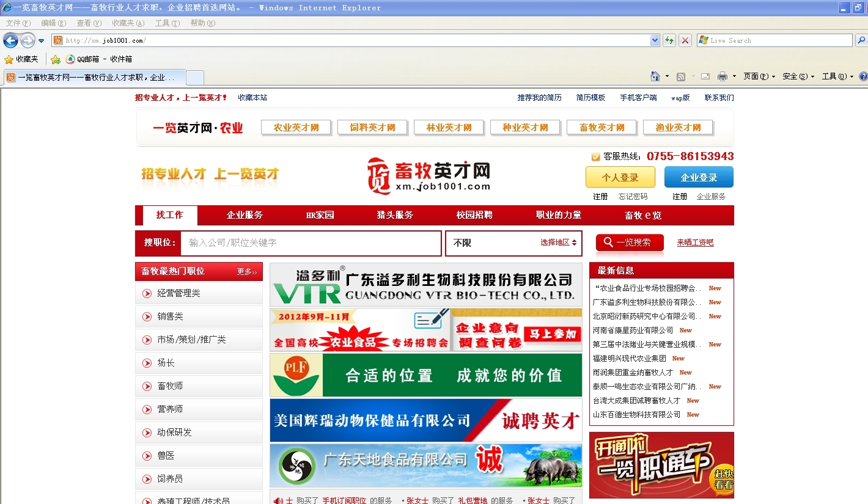Click the Refresh page icon
This screenshot has width=868, height=504.
(x=669, y=40)
